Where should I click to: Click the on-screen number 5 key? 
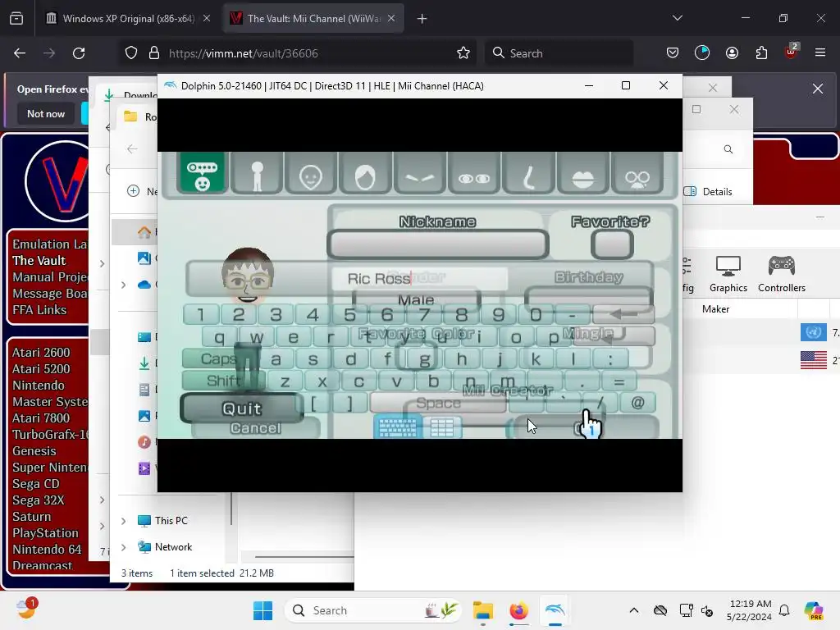point(349,314)
